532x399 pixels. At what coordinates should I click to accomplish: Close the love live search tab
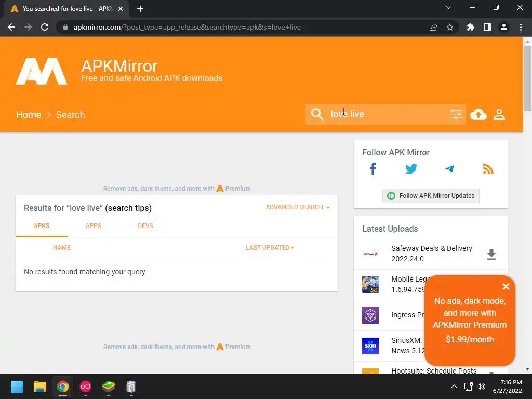(x=121, y=9)
